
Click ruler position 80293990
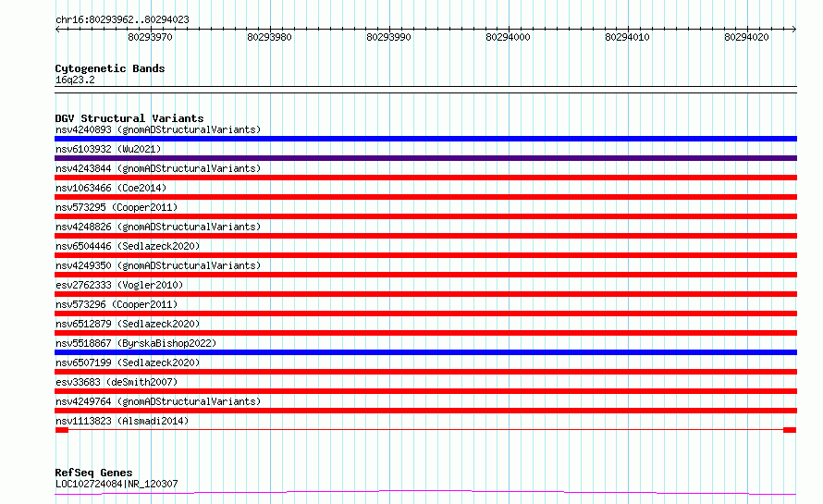tap(389, 37)
